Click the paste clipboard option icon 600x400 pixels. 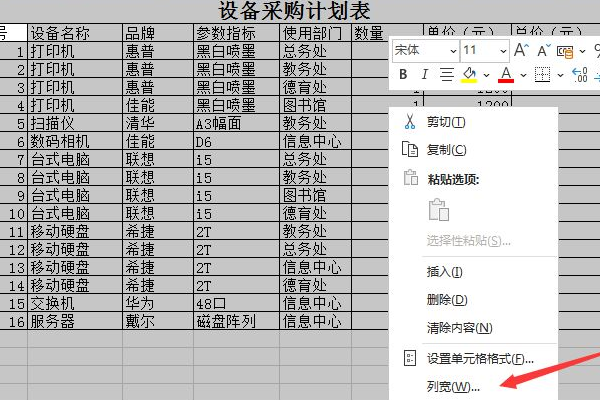439,210
